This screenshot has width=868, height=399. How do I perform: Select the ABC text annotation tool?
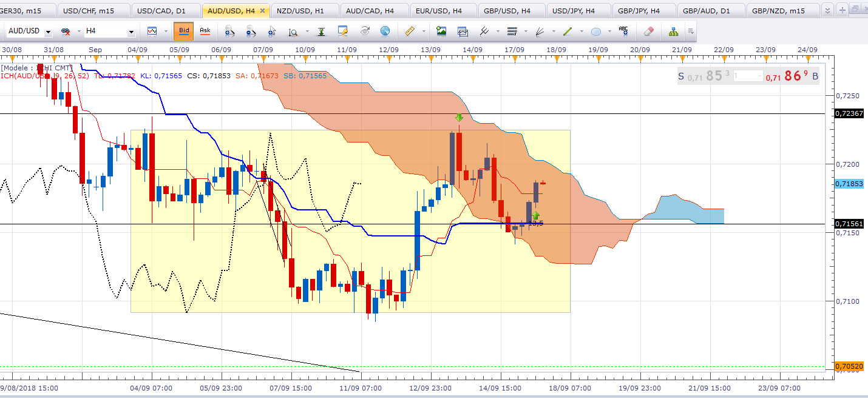tap(623, 31)
